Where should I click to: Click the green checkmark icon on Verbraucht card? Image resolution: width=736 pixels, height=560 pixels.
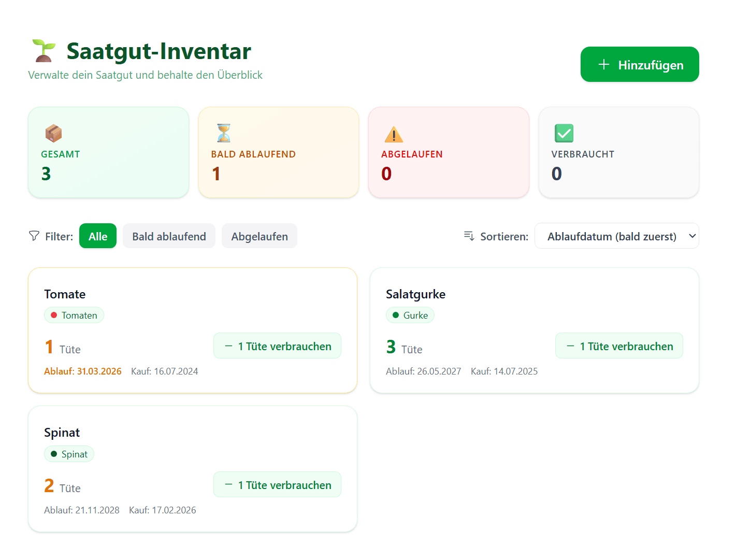point(564,133)
